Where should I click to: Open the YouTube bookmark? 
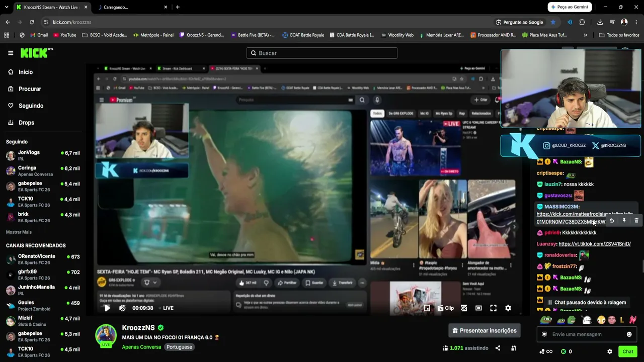64,35
